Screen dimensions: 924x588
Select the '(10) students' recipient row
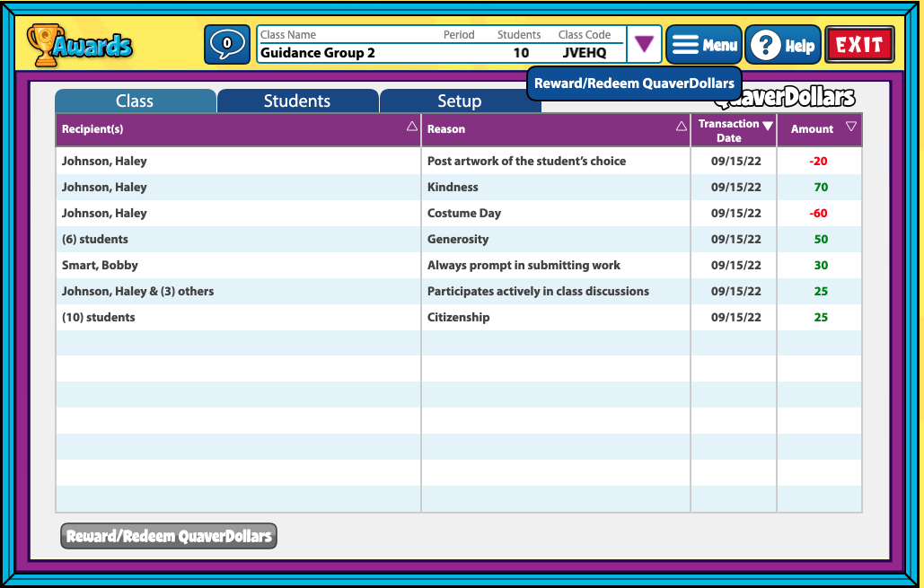[459, 317]
